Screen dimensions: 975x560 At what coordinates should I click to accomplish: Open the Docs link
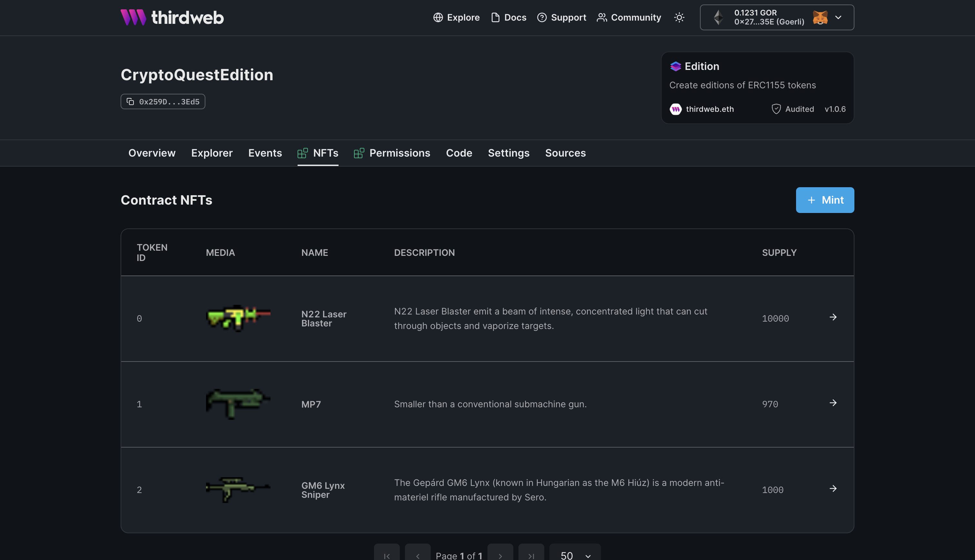click(509, 17)
